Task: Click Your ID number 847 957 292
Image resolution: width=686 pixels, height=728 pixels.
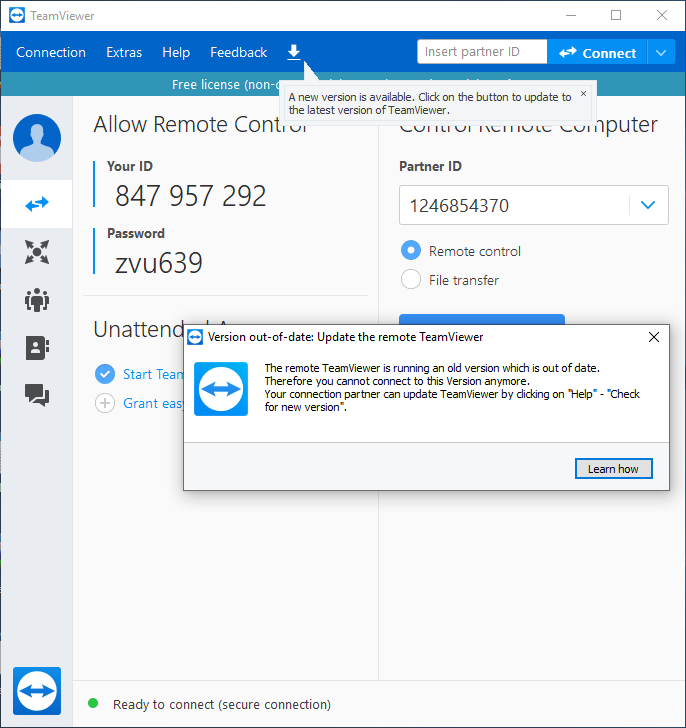Action: click(x=190, y=195)
